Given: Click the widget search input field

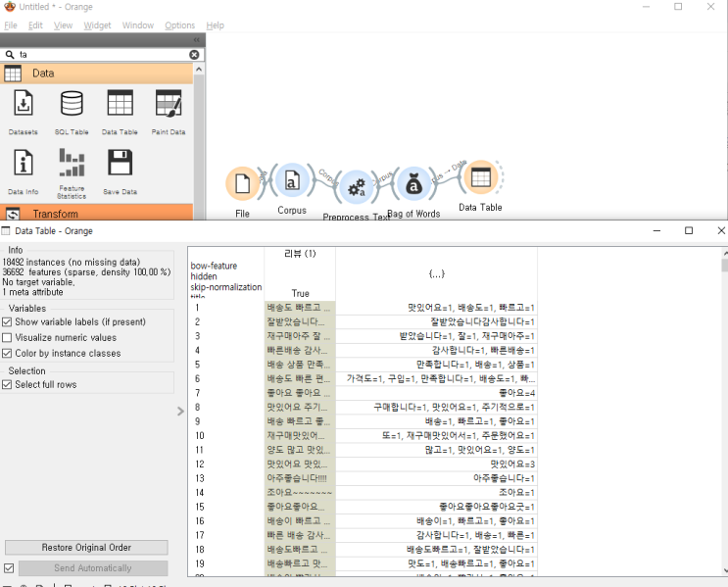Looking at the screenshot, I should coord(102,55).
